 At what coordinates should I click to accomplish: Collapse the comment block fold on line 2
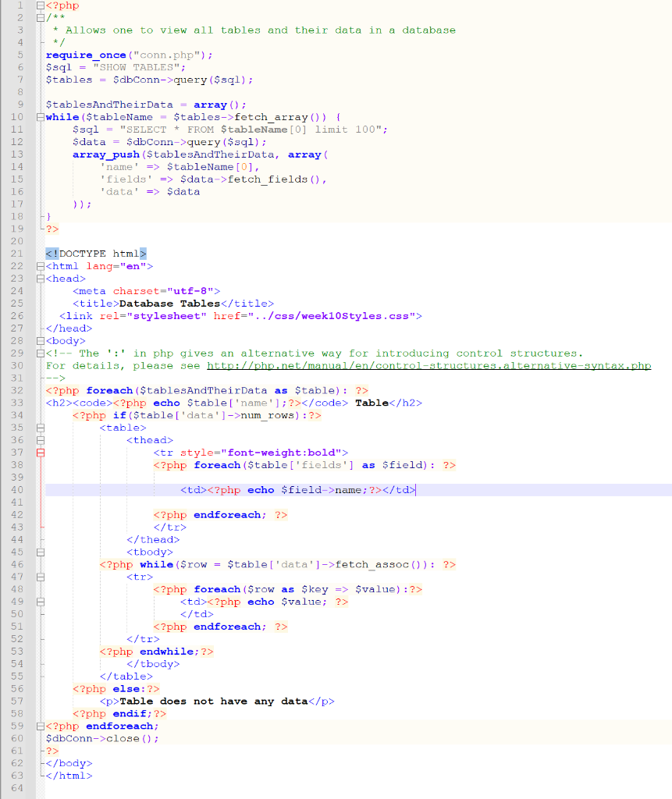coord(41,18)
